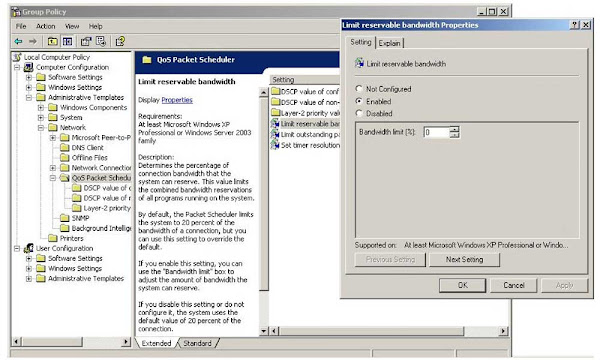Click the Export List toolbar icon
Image resolution: width=600 pixels, height=360 pixels.
[x=101, y=41]
